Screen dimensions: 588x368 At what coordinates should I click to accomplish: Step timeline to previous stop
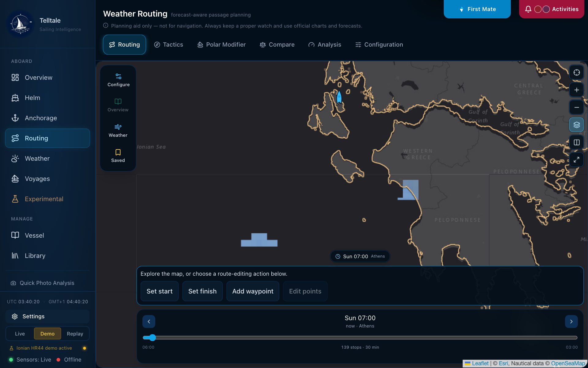[x=149, y=322]
